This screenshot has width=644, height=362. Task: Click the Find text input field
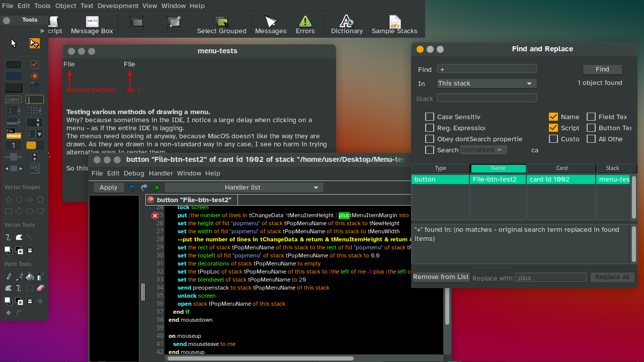(487, 69)
